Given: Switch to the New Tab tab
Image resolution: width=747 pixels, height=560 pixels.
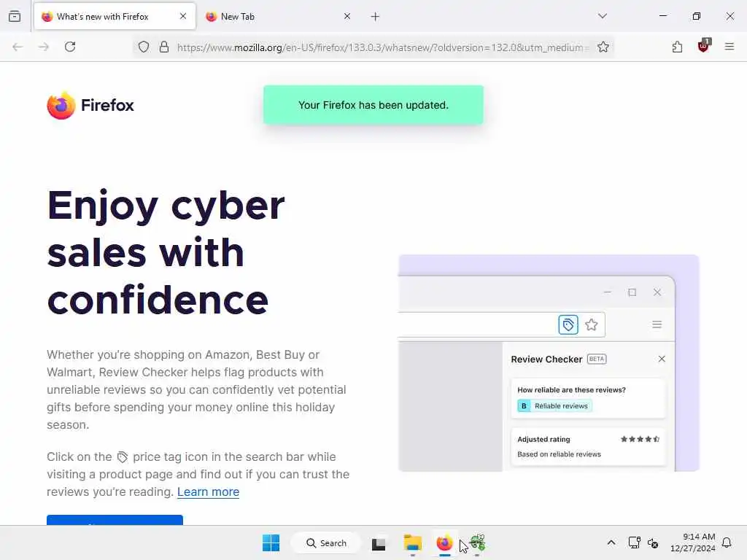Looking at the screenshot, I should pos(279,16).
